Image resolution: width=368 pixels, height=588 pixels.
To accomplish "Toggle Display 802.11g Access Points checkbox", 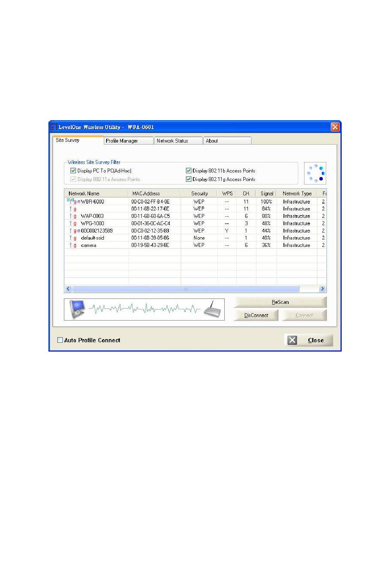I will click(188, 179).
